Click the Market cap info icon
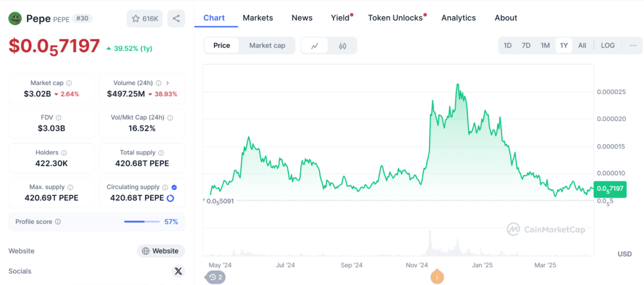 (69, 83)
